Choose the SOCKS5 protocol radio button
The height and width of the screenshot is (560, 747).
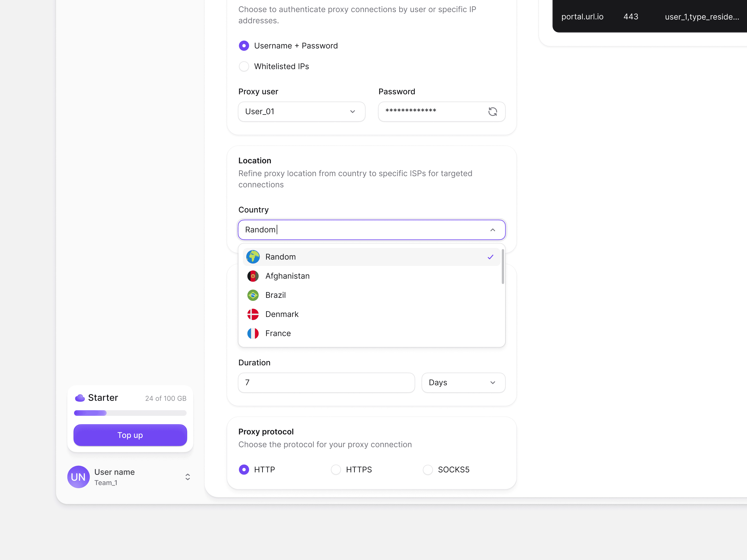(x=427, y=469)
